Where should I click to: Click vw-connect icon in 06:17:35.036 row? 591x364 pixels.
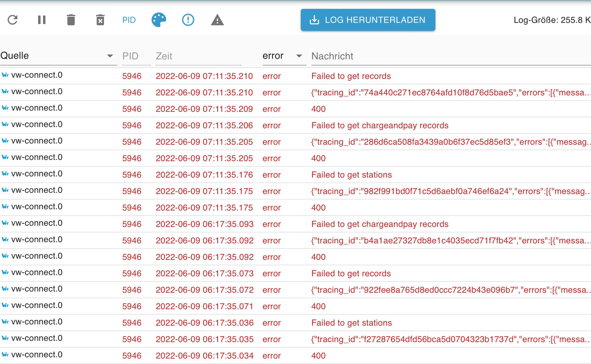[x=5, y=322]
